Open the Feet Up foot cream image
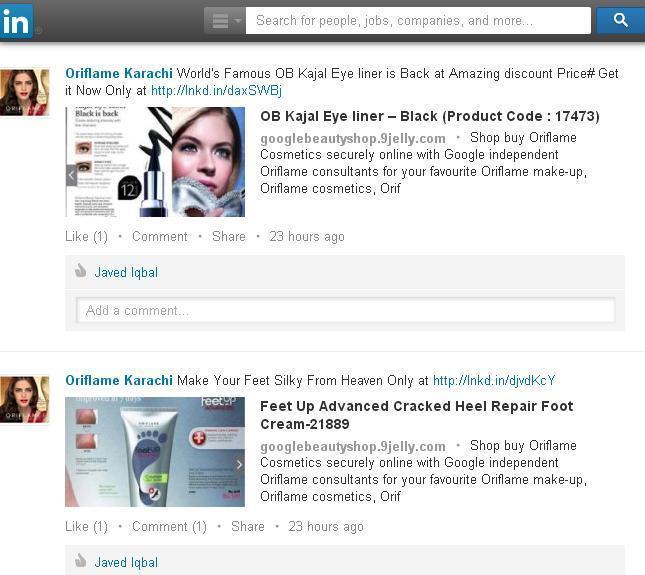The width and height of the screenshot is (645, 575). [155, 452]
